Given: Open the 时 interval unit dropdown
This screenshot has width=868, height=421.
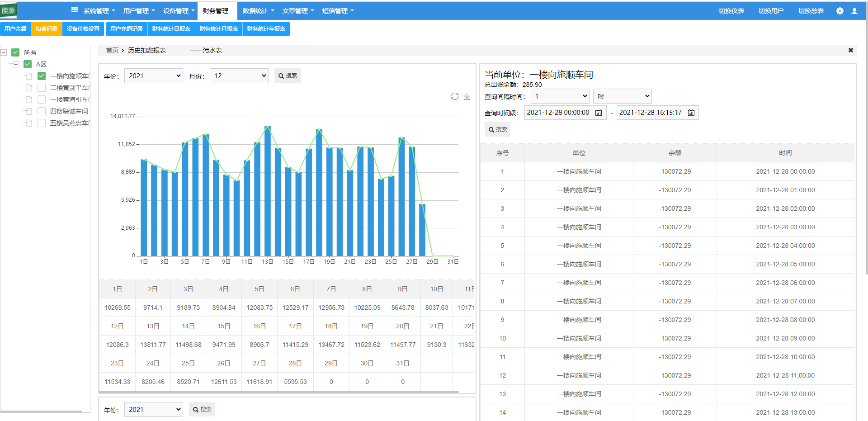Looking at the screenshot, I should coord(623,96).
